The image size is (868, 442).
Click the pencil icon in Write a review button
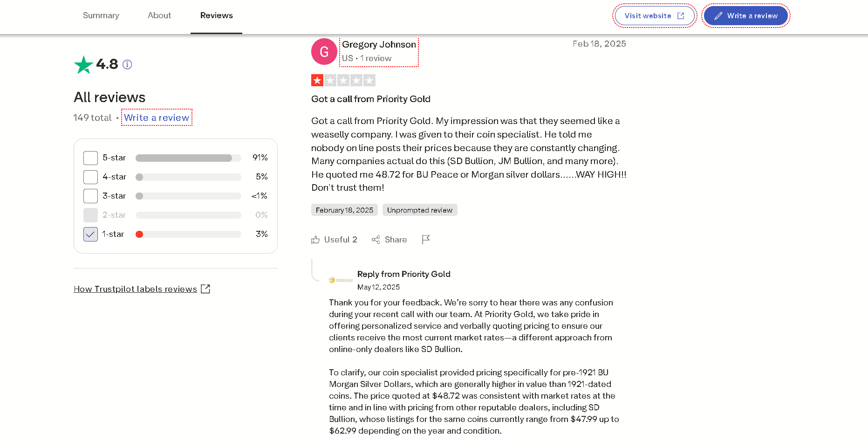click(x=718, y=16)
